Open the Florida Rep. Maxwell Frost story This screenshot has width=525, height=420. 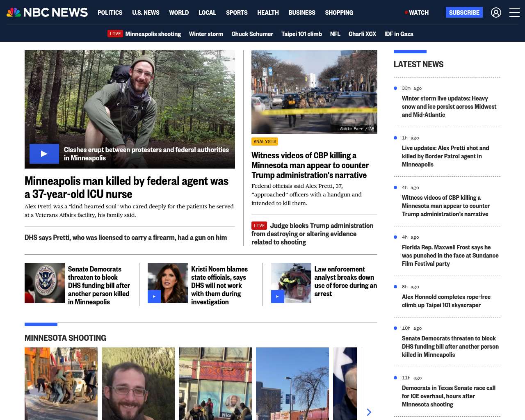coord(450,255)
